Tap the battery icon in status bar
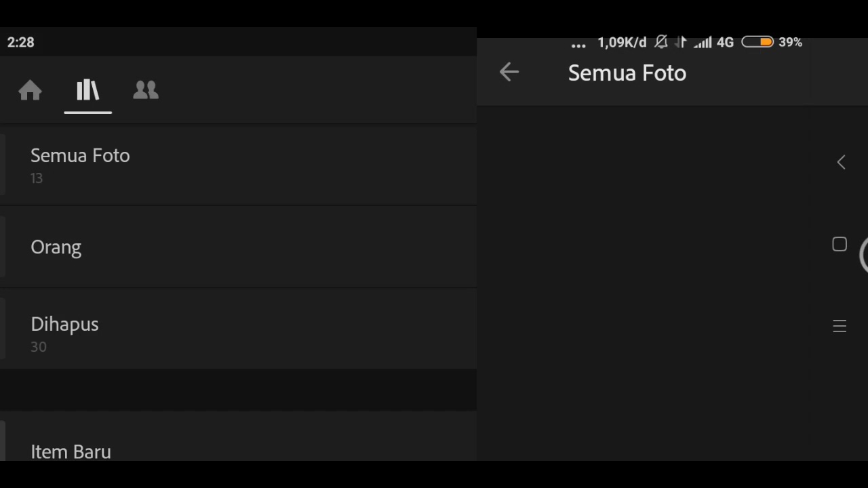Viewport: 868px width, 488px height. click(x=757, y=42)
